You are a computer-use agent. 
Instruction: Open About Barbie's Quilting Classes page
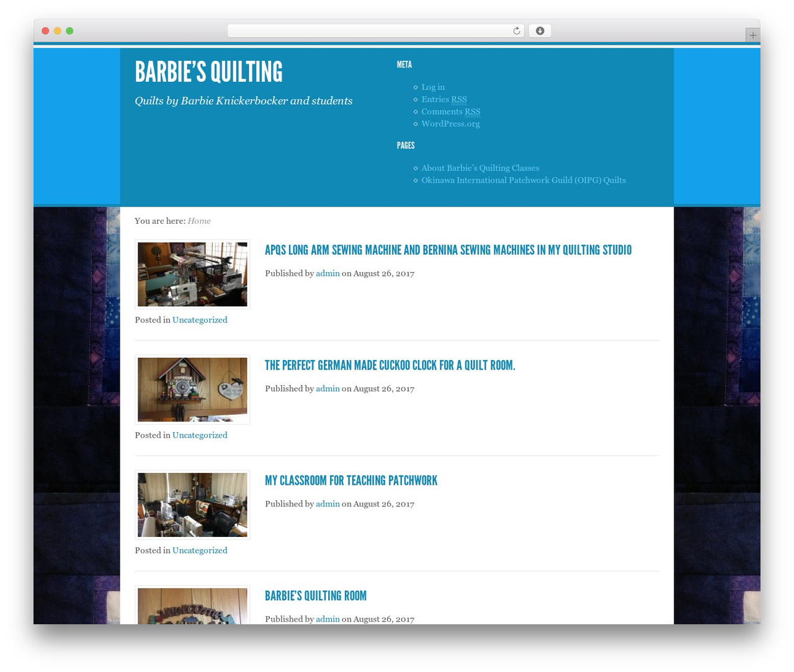point(480,168)
